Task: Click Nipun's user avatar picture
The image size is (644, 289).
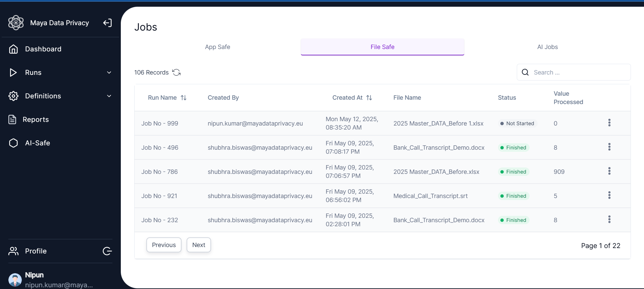Action: pyautogui.click(x=15, y=280)
